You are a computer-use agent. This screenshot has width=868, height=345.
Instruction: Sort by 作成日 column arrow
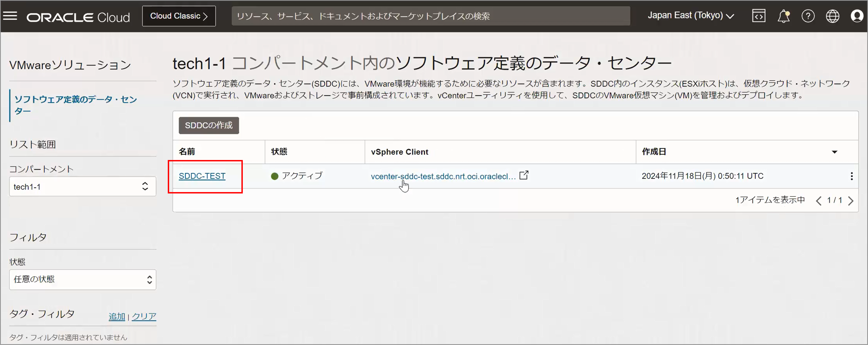pyautogui.click(x=835, y=152)
